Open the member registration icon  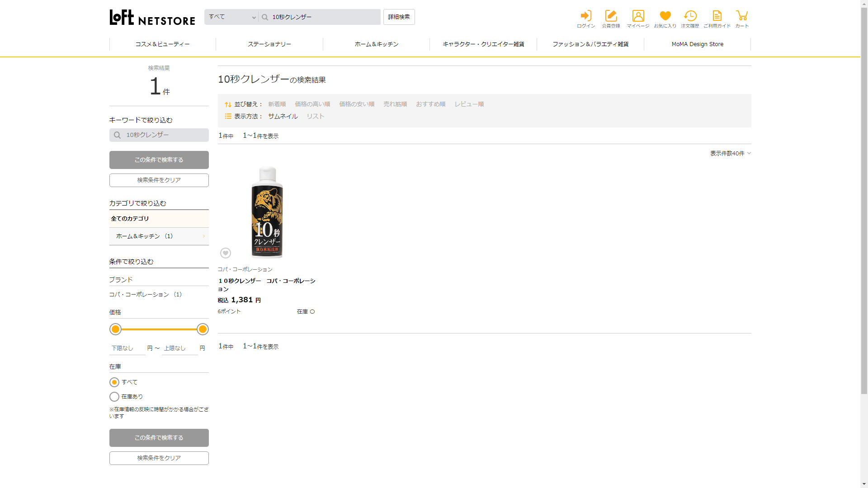(x=611, y=17)
